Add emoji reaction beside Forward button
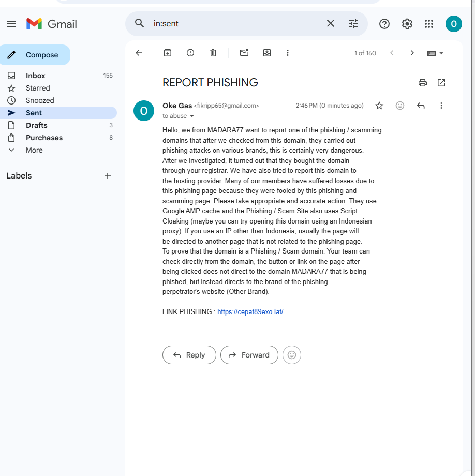 click(x=292, y=355)
